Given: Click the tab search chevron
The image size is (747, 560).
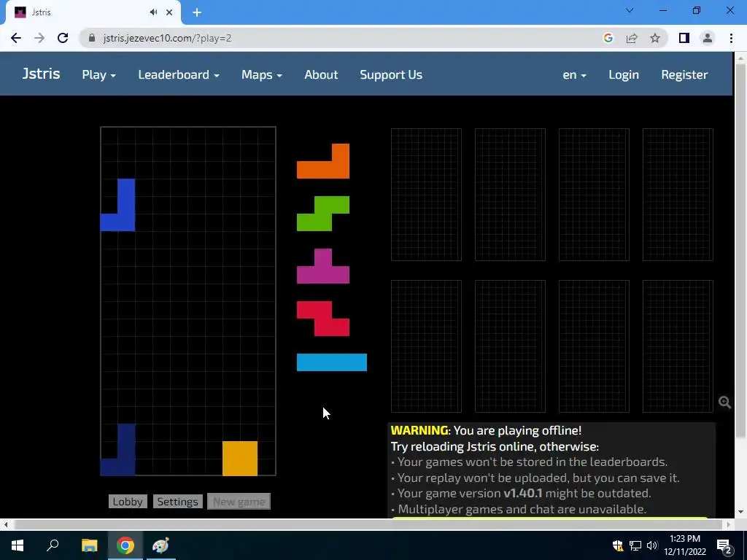Looking at the screenshot, I should tap(630, 10).
